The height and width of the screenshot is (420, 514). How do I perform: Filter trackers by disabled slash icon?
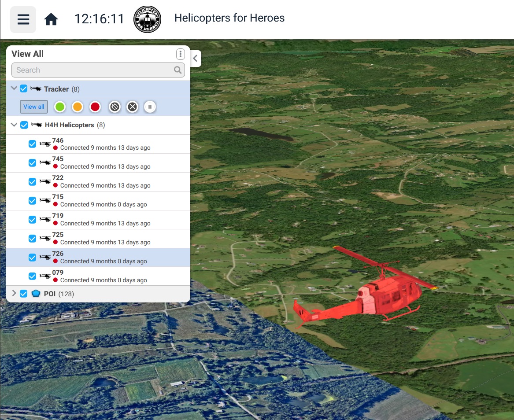tap(115, 107)
